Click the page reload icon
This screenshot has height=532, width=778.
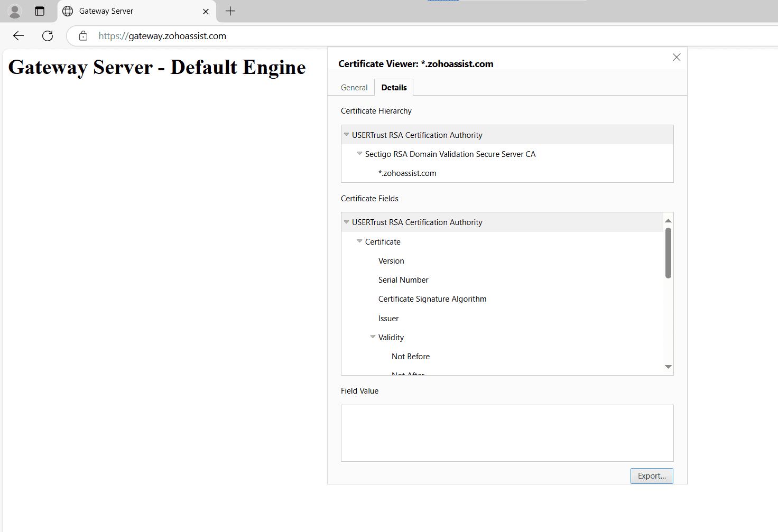(x=47, y=35)
